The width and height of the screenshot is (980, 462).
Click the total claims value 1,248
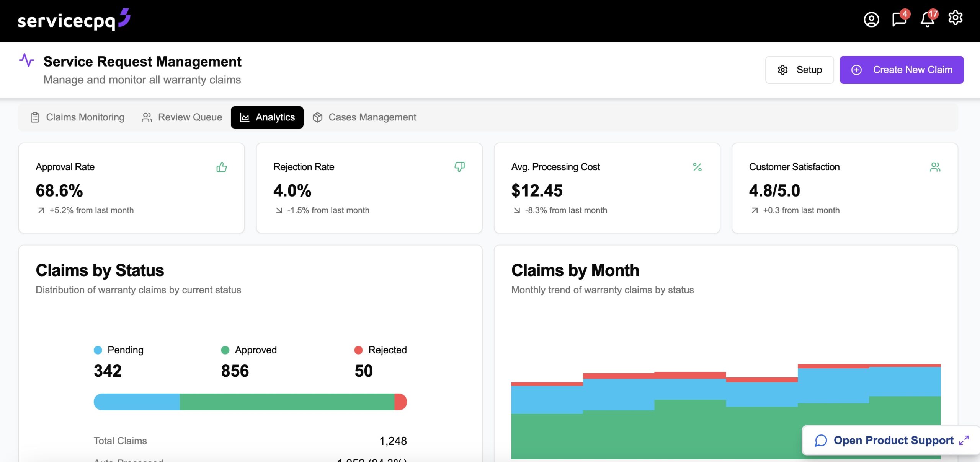pyautogui.click(x=393, y=441)
